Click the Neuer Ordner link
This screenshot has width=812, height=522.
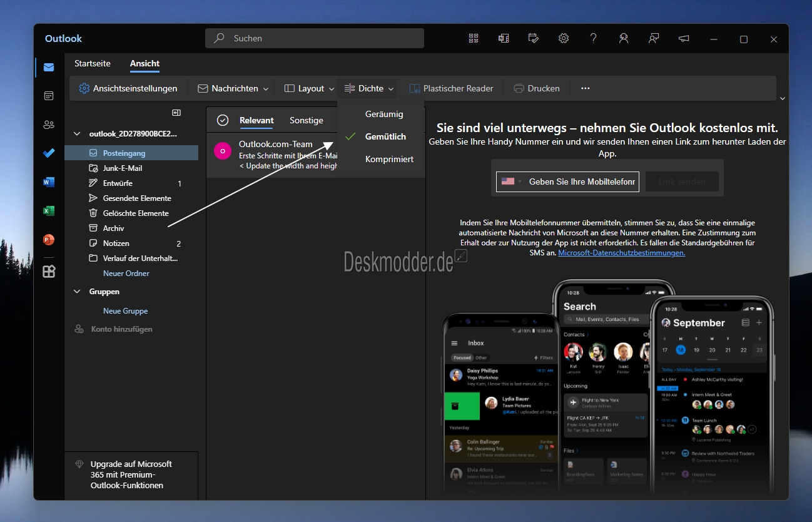tap(126, 274)
